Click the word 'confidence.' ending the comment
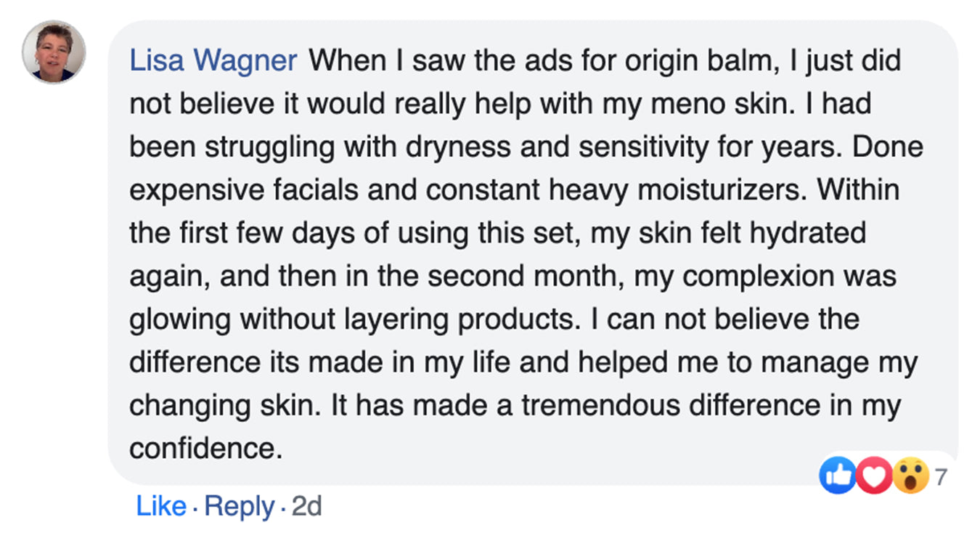The image size is (980, 538). click(x=205, y=449)
